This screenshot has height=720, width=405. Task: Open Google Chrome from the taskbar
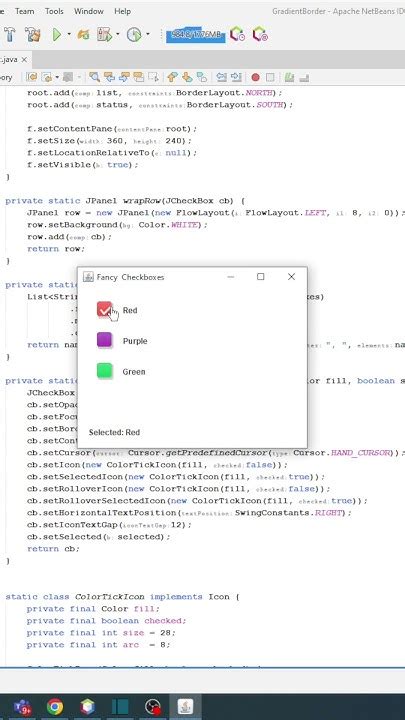[55, 707]
